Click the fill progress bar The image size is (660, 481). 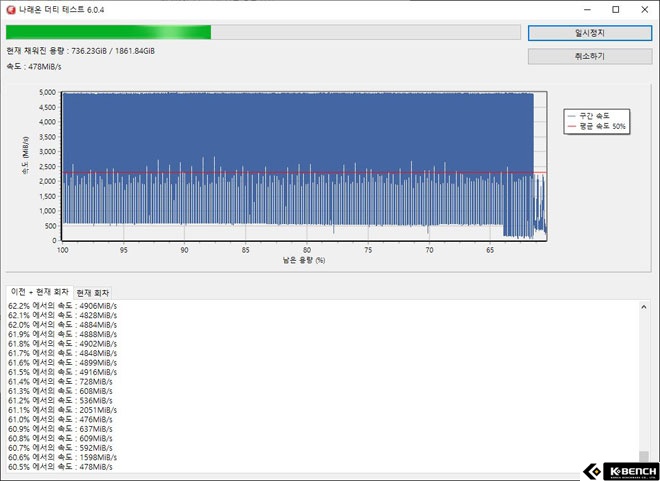[263, 32]
